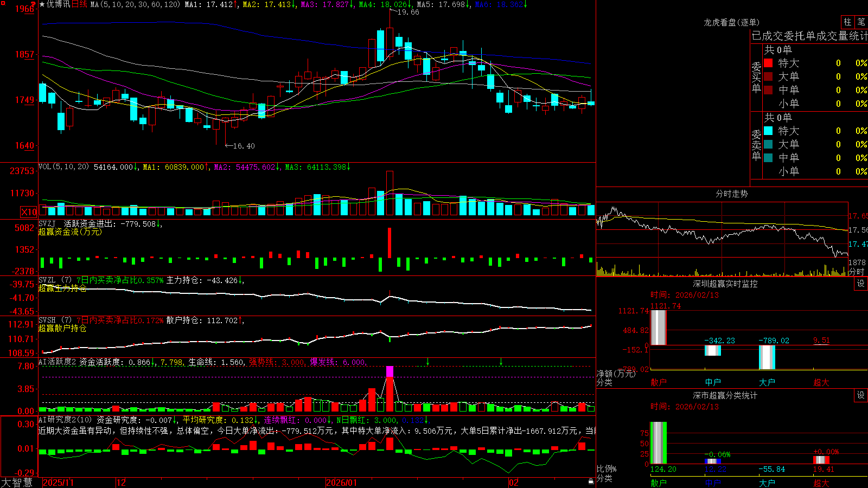Click teal 大单 sell-order swatch

pos(768,144)
